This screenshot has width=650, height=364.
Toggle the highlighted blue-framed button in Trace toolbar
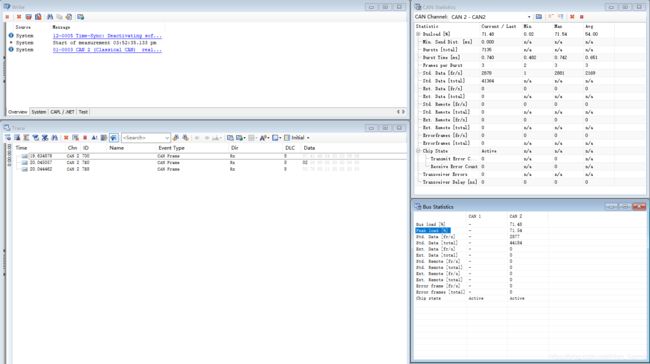point(114,138)
